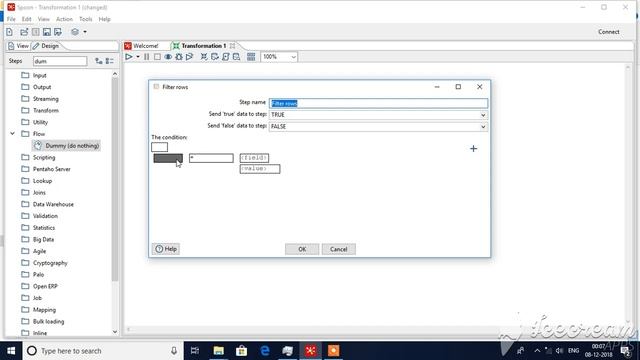Replay the transformation icon
The image size is (640, 360).
tap(189, 57)
